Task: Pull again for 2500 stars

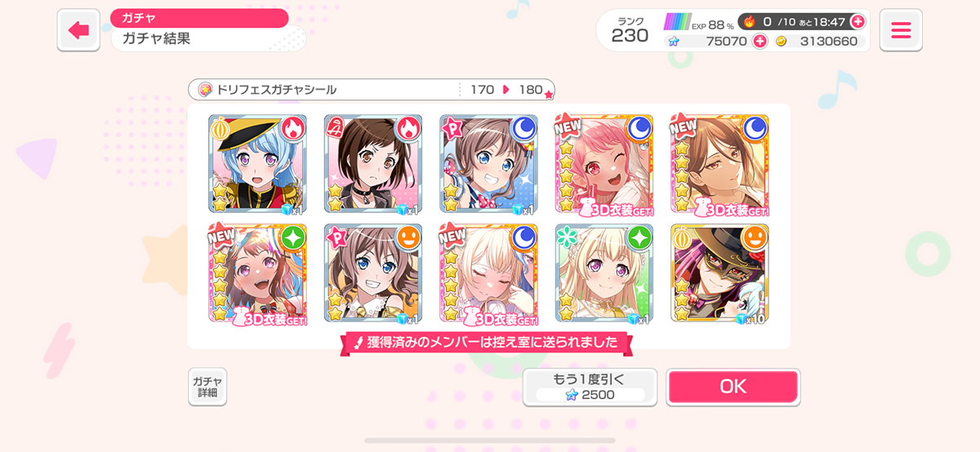Action: pyautogui.click(x=590, y=387)
